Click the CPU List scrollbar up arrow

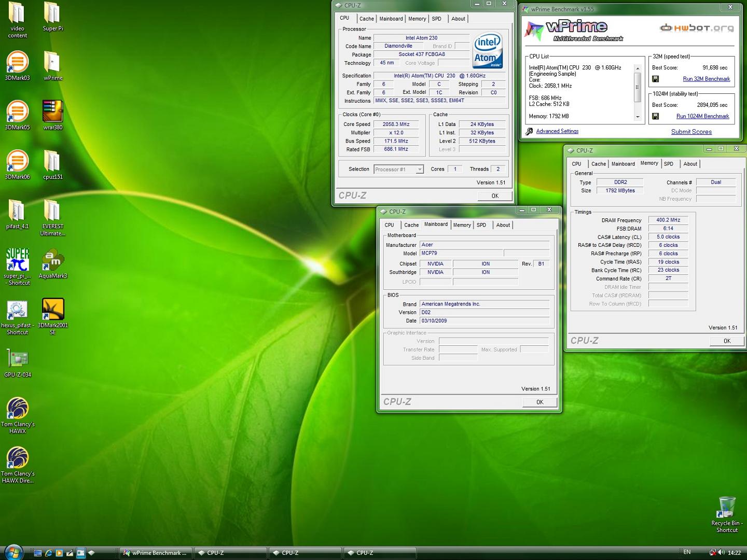(x=638, y=68)
